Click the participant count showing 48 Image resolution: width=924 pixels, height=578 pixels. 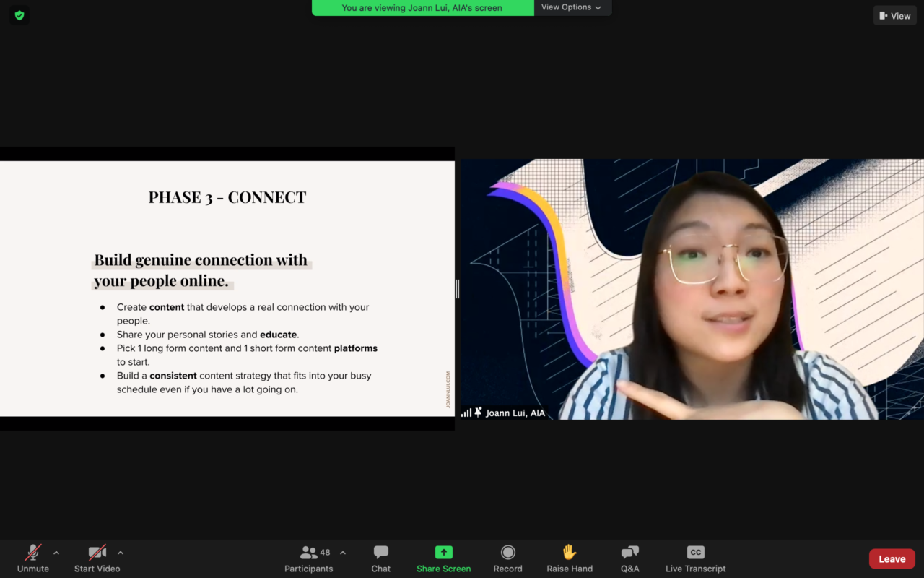tap(324, 552)
